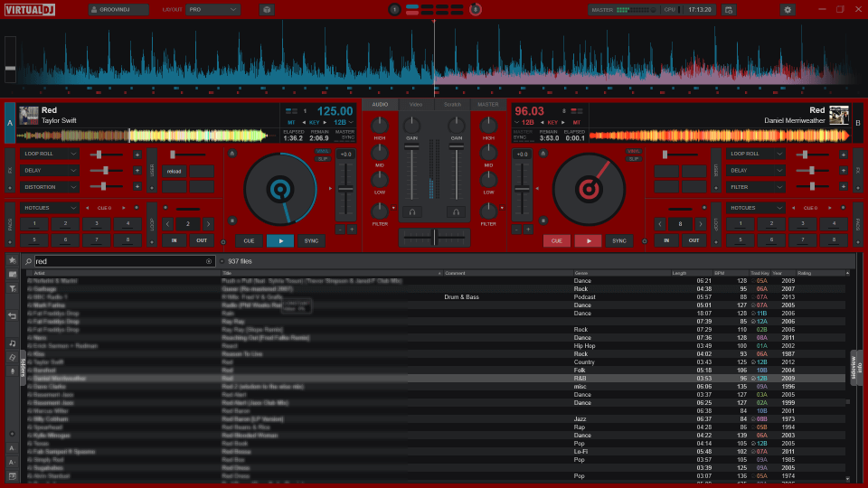Click SYNC button on deck A

(311, 240)
